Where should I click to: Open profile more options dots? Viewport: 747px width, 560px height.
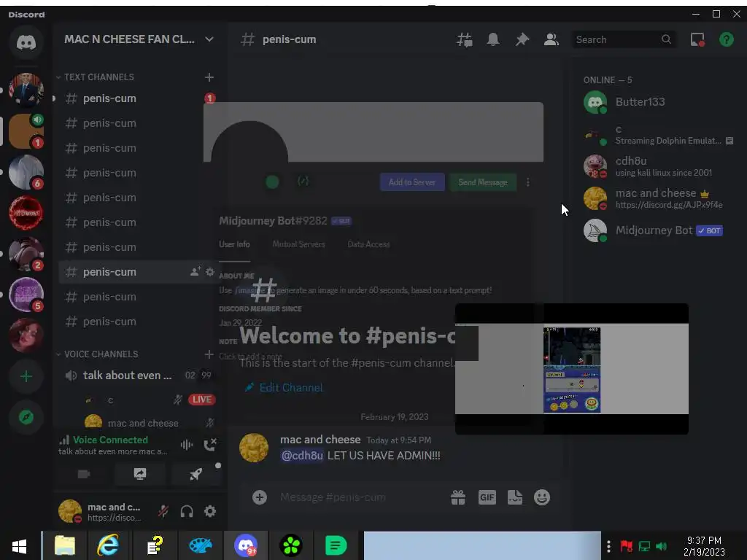point(528,182)
